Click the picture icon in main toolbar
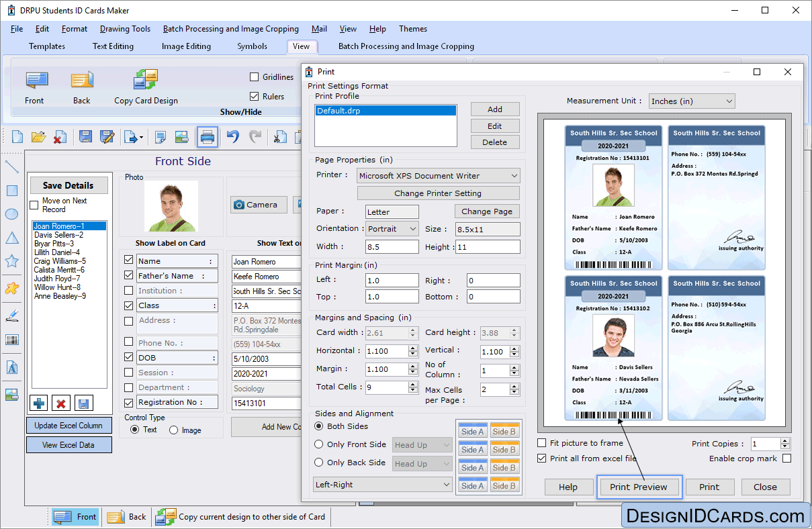Viewport: 812px width, 529px height. pyautogui.click(x=181, y=137)
